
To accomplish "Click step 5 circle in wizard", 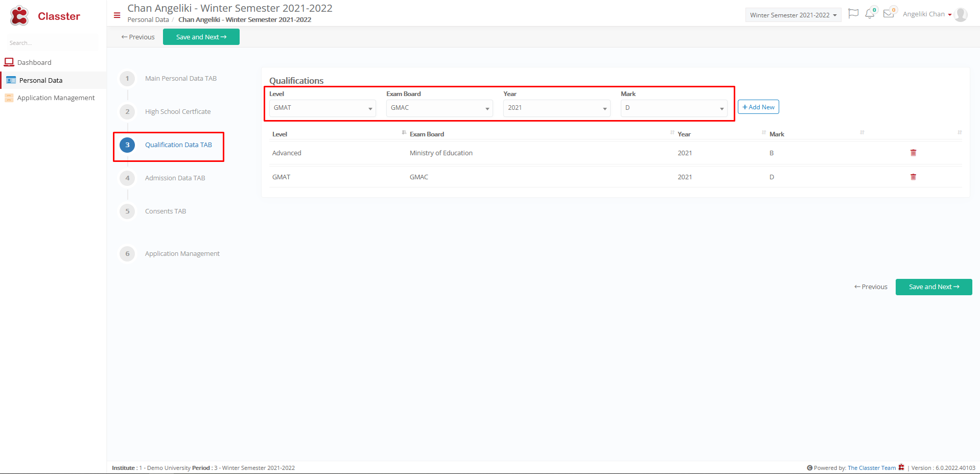I will [x=127, y=211].
